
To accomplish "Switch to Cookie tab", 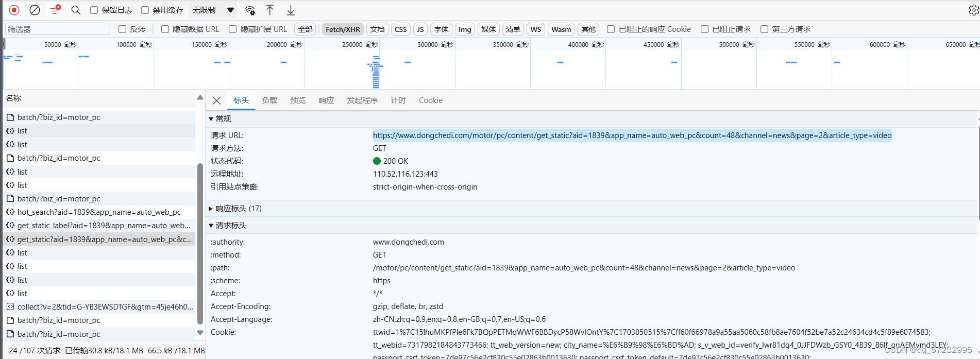I will click(431, 100).
